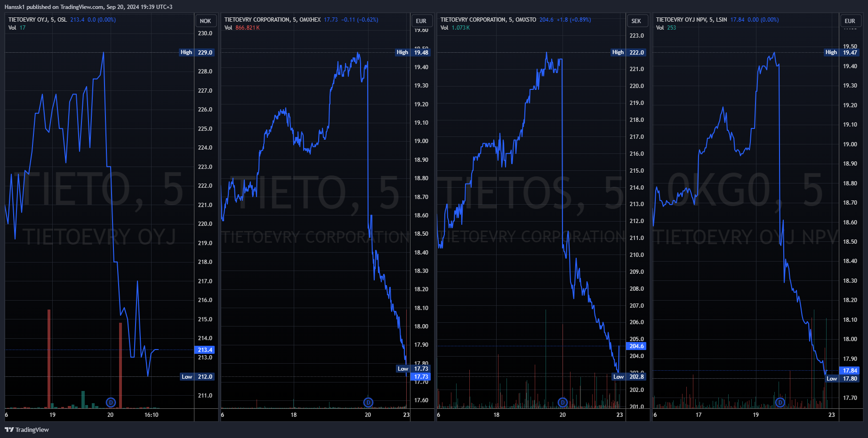Click the TIETOEVRY OYJ NPV, 5, LSIN title
The width and height of the screenshot is (868, 438).
[x=691, y=20]
